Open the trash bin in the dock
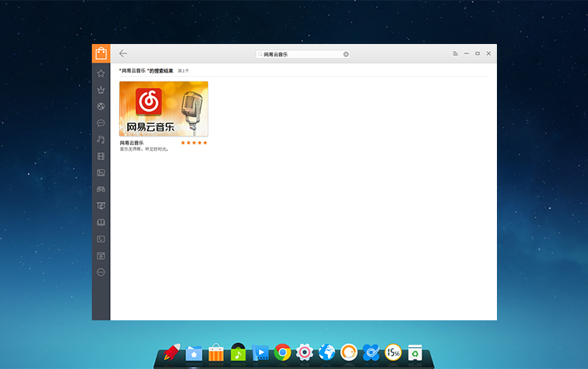 (415, 353)
